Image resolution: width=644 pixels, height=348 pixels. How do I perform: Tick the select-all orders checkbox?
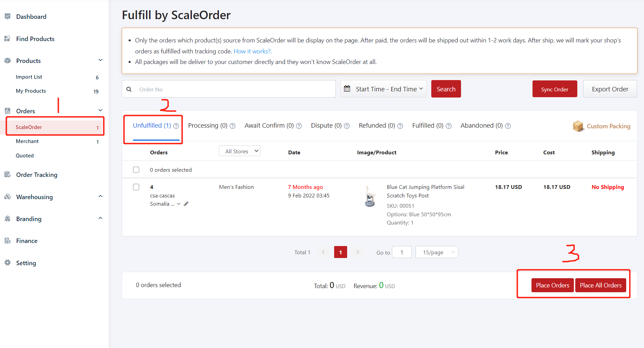136,170
